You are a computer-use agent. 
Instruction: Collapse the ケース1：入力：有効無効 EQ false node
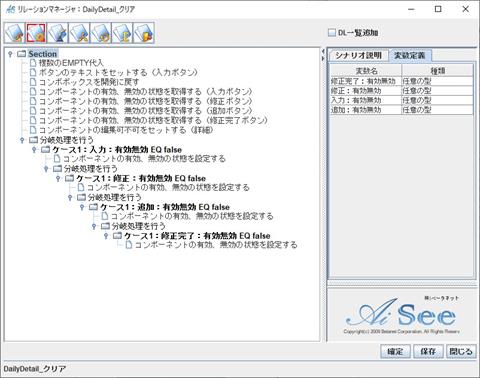[x=34, y=150]
